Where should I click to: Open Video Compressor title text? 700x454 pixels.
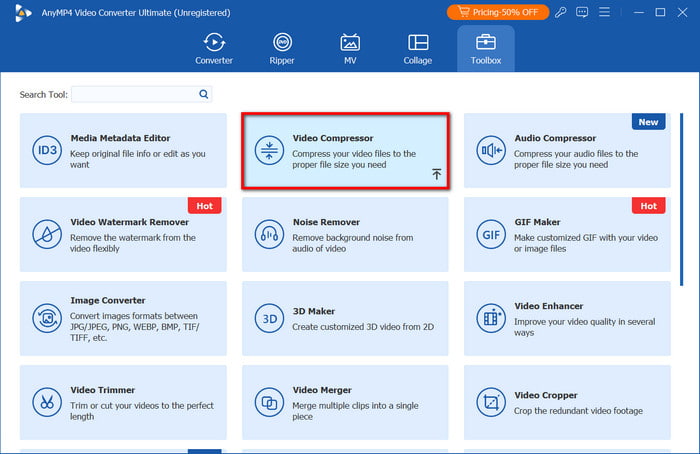(x=333, y=138)
